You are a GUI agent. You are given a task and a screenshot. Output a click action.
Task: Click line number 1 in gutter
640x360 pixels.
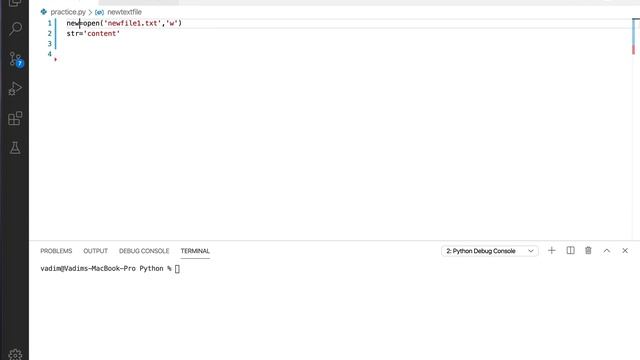click(x=49, y=23)
